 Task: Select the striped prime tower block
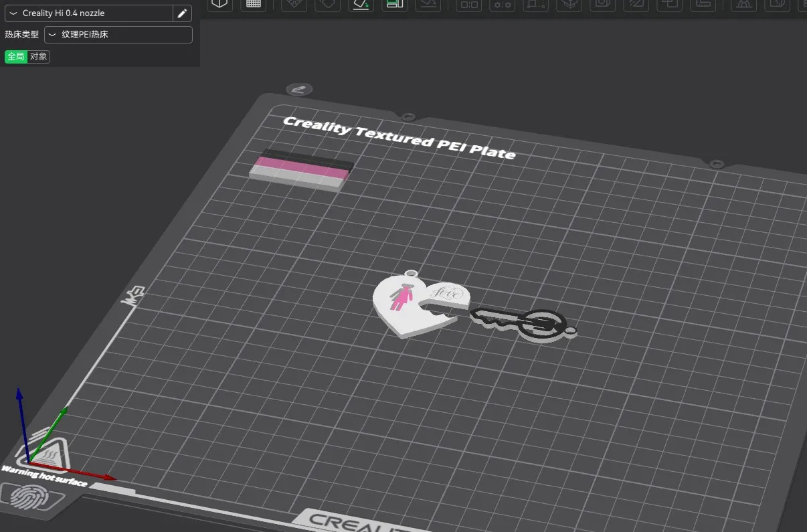[x=301, y=170]
